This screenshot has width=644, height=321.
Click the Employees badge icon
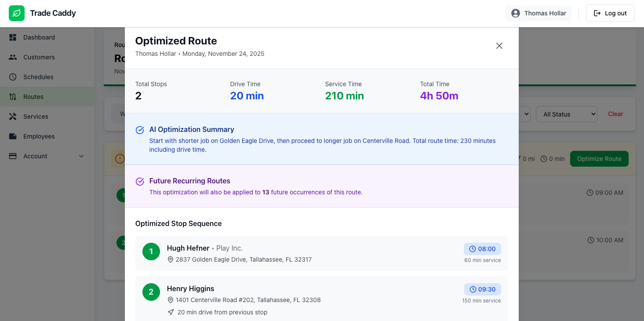[13, 136]
